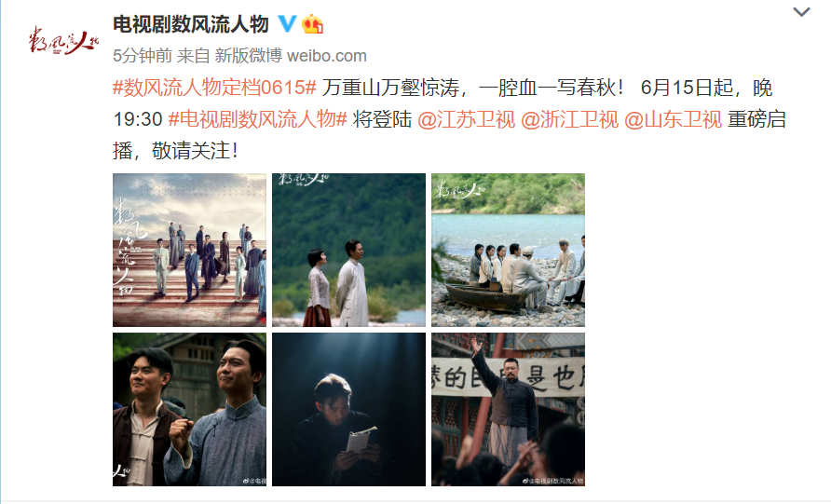This screenshot has width=831, height=504.
Task: Open the 电视剧数风流人物 account name
Action: click(191, 24)
